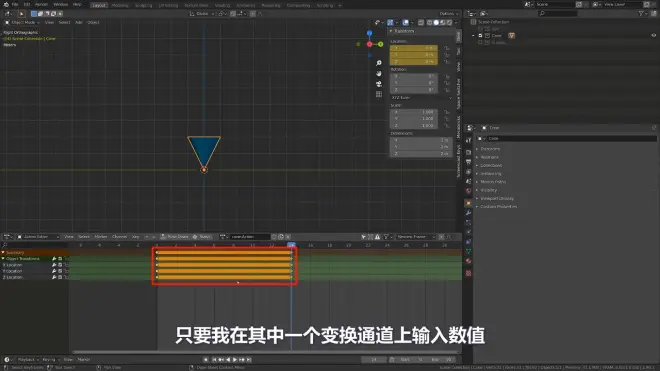Open the outliner filter dropdown

(643, 13)
